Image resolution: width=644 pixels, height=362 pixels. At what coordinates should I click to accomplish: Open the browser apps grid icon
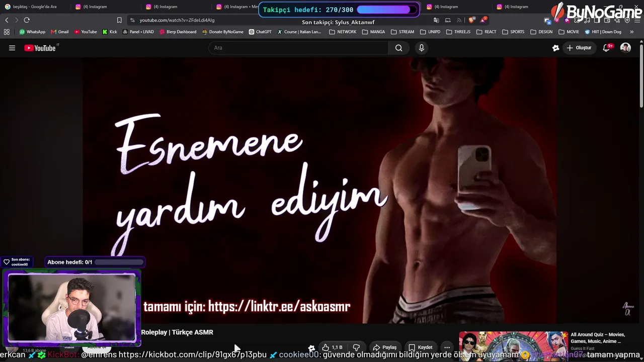coord(7,32)
